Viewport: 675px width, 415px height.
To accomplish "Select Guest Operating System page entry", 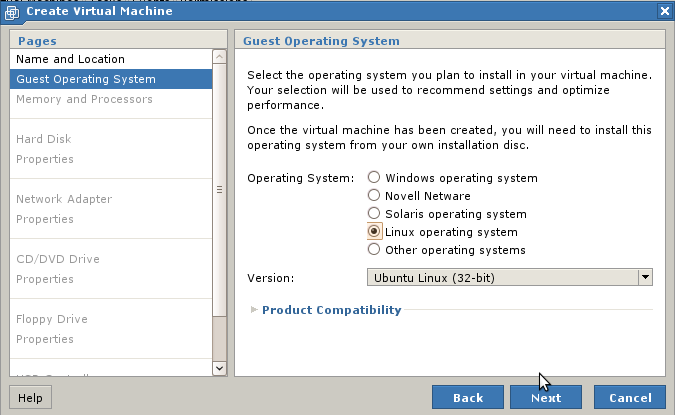I will coord(86,79).
